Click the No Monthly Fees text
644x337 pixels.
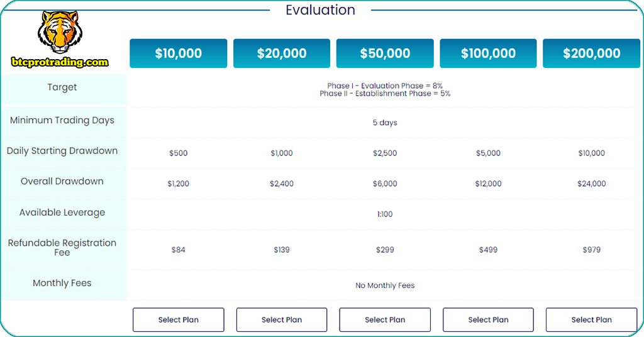point(385,285)
